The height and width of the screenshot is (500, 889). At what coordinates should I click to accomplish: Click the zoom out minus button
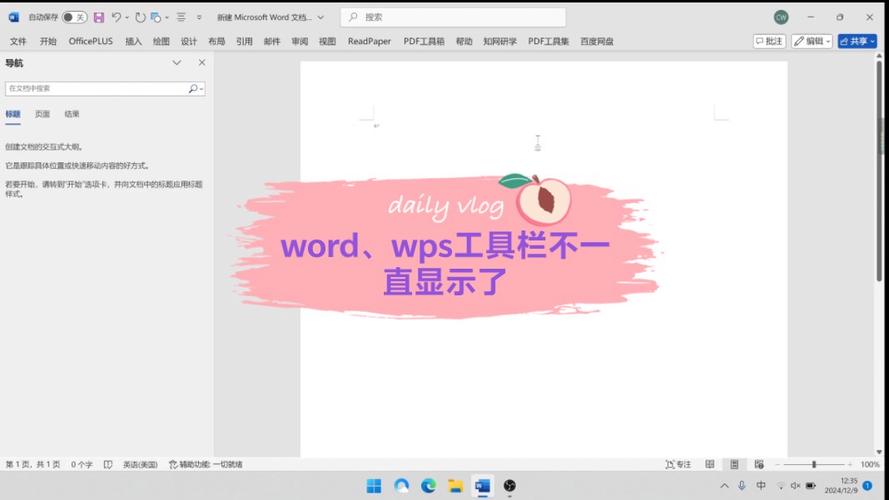777,464
